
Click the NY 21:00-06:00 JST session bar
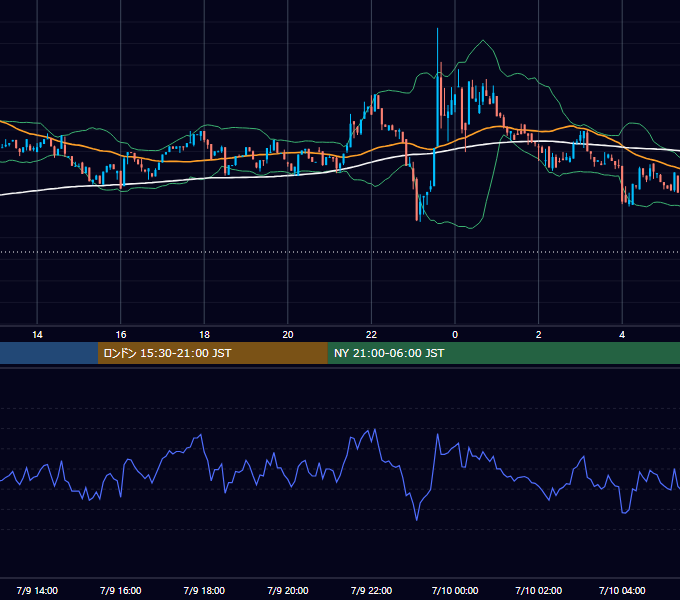[503, 353]
